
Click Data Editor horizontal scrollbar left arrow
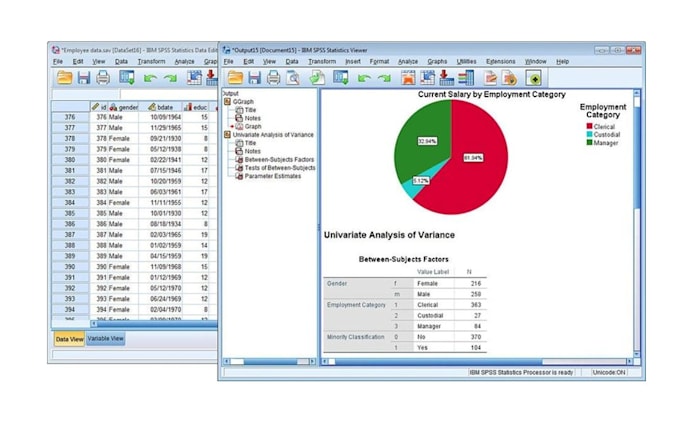tap(94, 324)
